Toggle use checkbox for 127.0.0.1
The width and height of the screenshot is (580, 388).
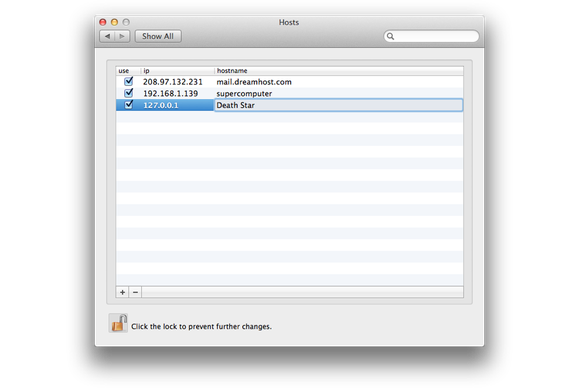pyautogui.click(x=128, y=105)
